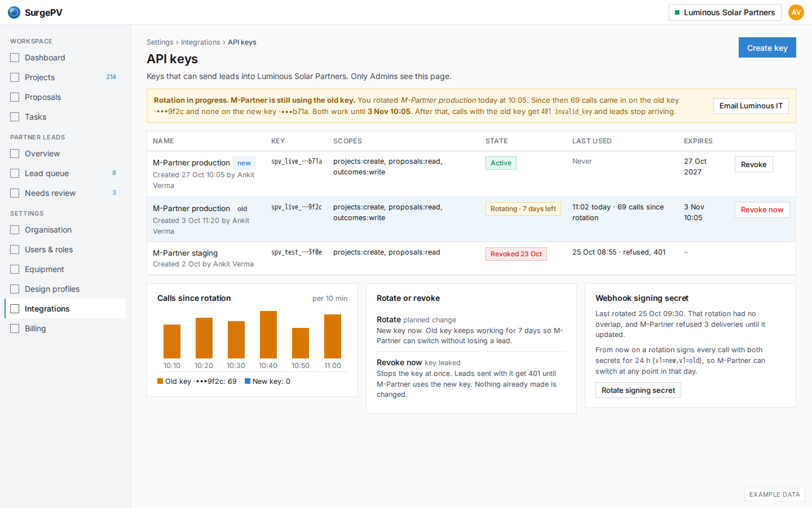This screenshot has height=508, width=812.
Task: Open the Billing settings page
Action: pyautogui.click(x=65, y=329)
